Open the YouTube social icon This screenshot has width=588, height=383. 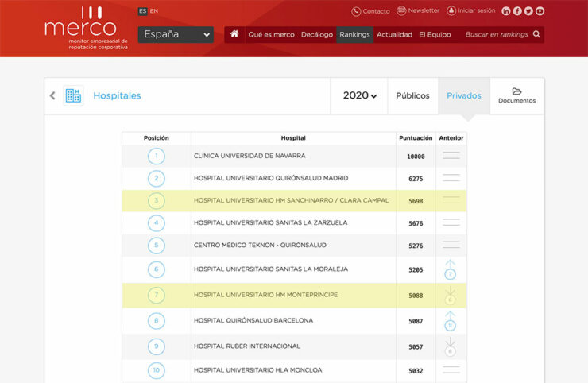pyautogui.click(x=540, y=11)
